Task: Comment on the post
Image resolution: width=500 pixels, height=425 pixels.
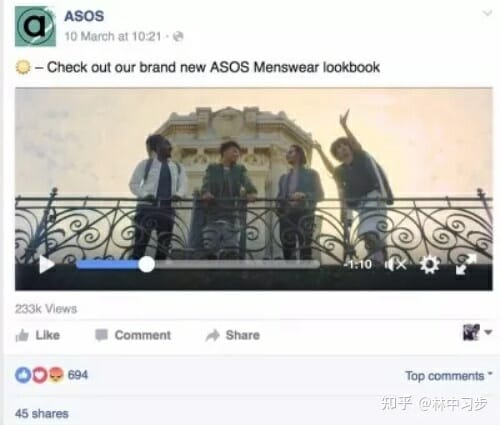Action: click(133, 335)
